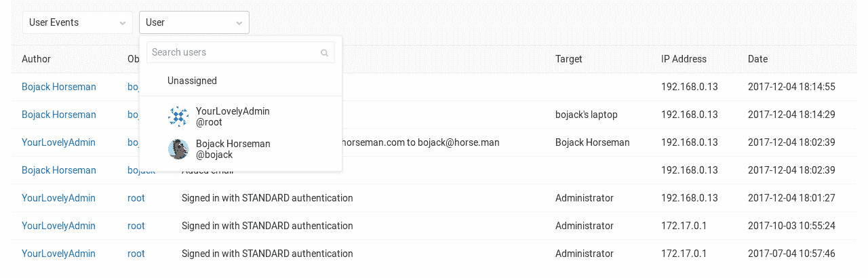Viewport: 868px width, 278px height.
Task: Open Bojack Horseman author link at 18:14:29
Action: point(59,115)
